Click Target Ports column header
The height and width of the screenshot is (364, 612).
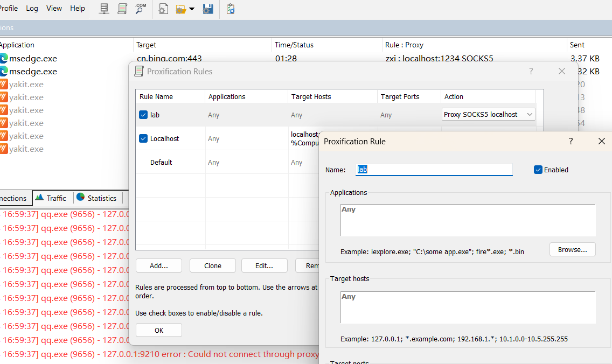point(409,97)
